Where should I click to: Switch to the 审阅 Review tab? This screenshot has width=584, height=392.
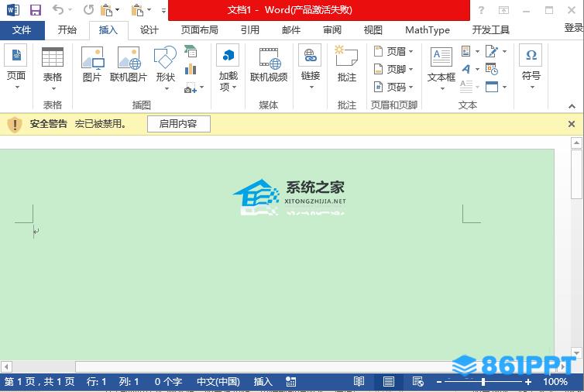[x=332, y=30]
